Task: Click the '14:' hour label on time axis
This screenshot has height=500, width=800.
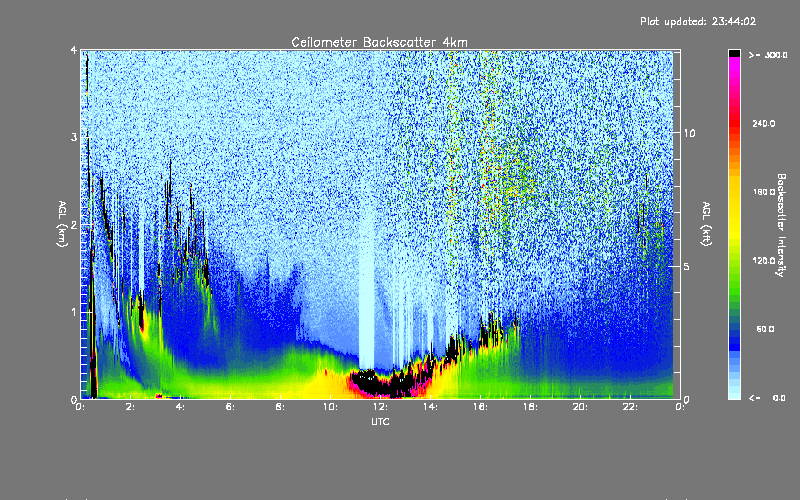Action: (430, 407)
